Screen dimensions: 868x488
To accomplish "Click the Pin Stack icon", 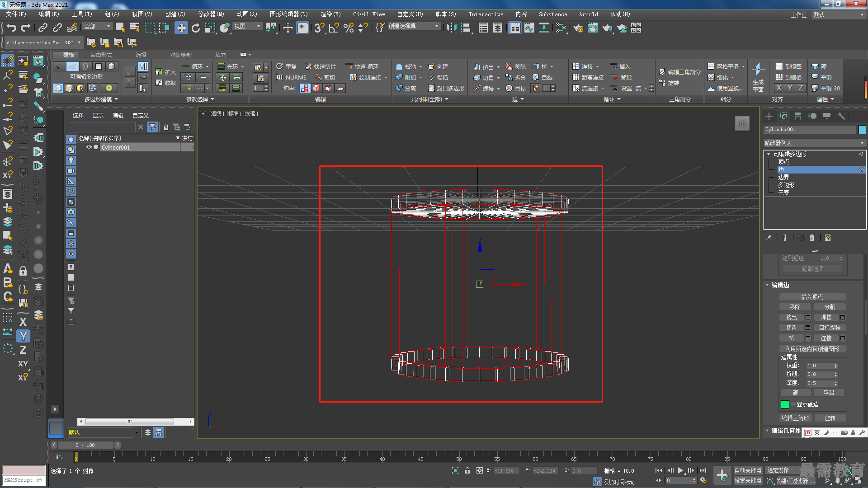I will point(769,238).
